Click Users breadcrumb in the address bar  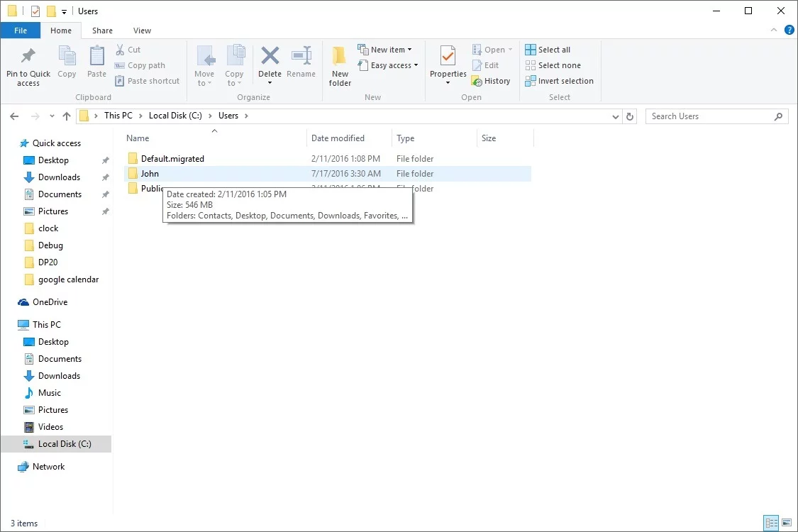tap(228, 116)
